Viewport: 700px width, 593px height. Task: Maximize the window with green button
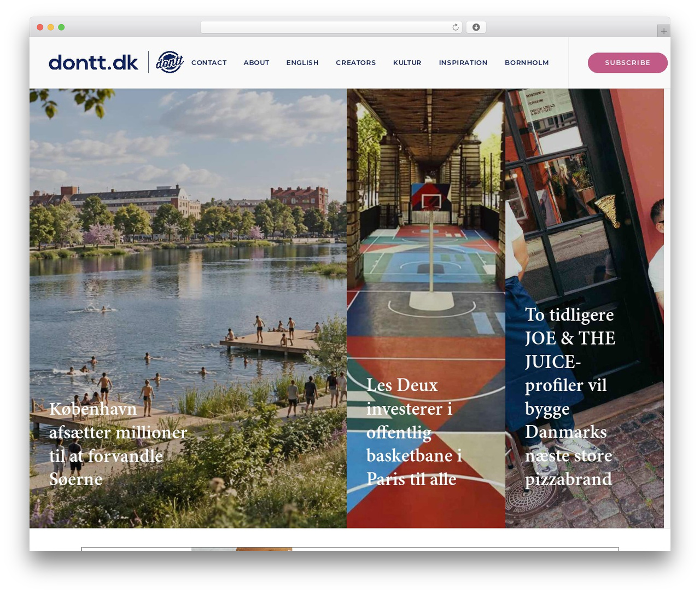pos(61,27)
